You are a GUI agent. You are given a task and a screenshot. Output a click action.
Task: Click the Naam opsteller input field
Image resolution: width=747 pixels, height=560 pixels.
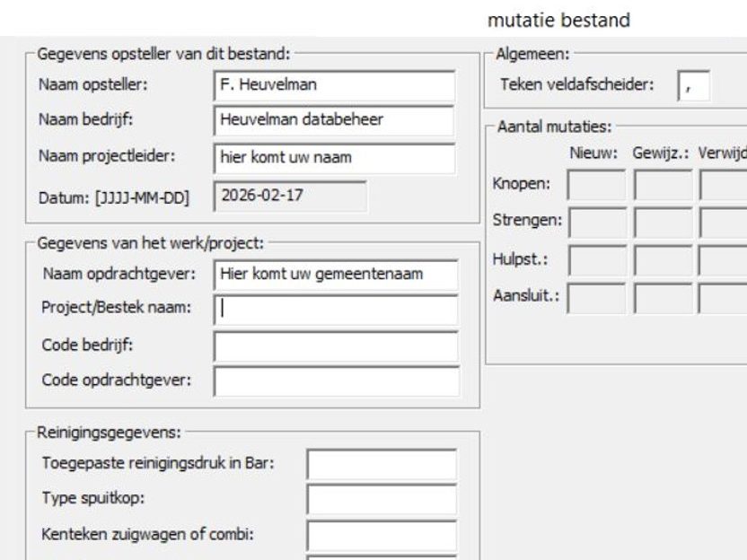(x=335, y=86)
